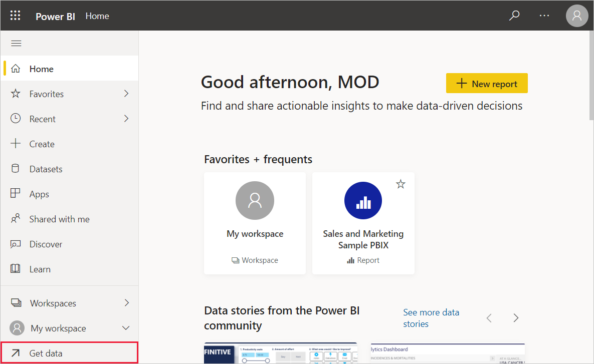Click the Datasets cylinder icon
The image size is (594, 364).
click(x=16, y=169)
